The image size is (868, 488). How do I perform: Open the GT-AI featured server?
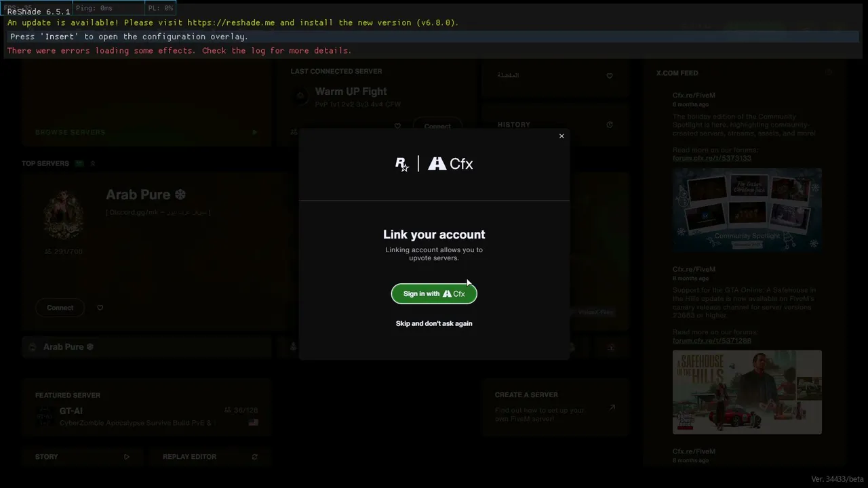pyautogui.click(x=71, y=411)
